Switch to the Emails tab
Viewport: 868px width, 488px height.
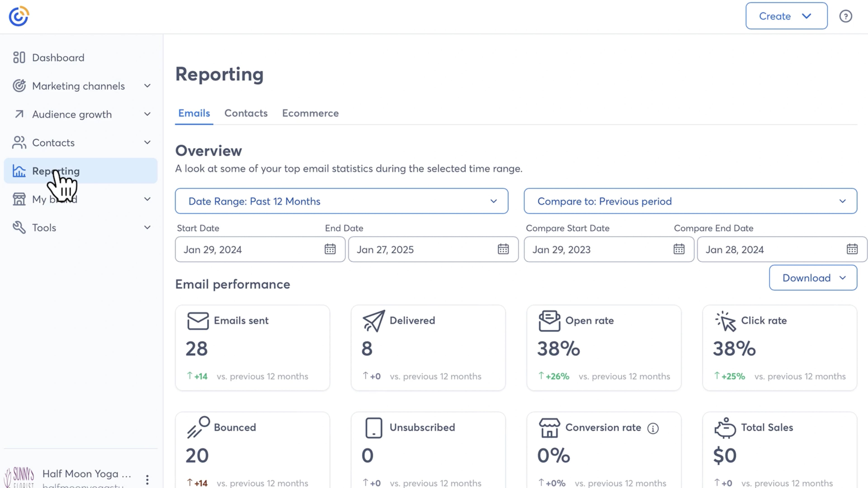[194, 113]
